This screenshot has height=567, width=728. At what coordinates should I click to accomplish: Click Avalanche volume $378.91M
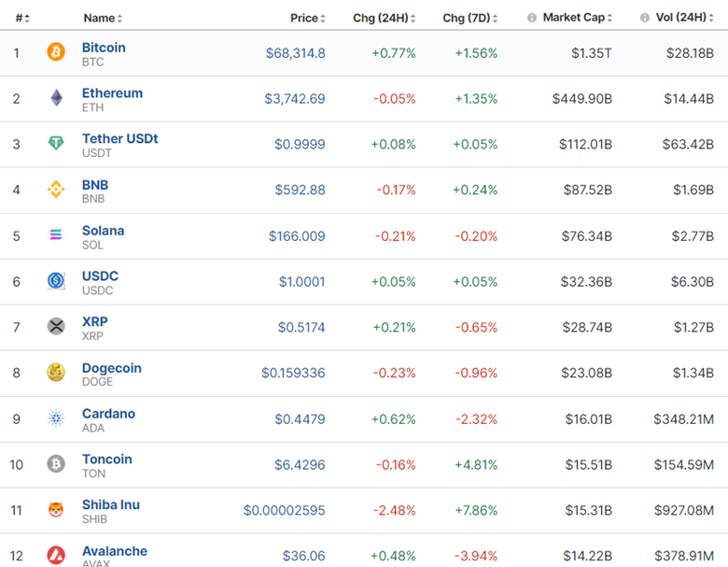tap(684, 556)
